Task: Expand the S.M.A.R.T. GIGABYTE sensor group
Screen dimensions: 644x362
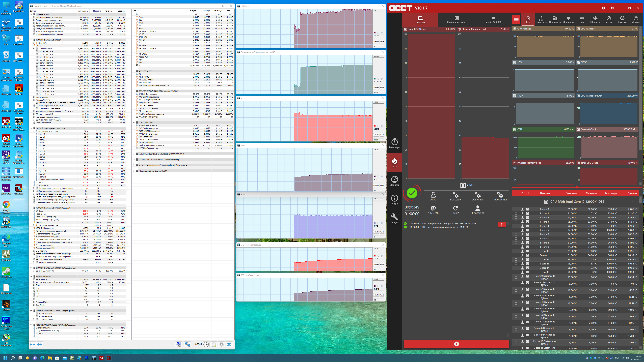Action: coord(134,154)
